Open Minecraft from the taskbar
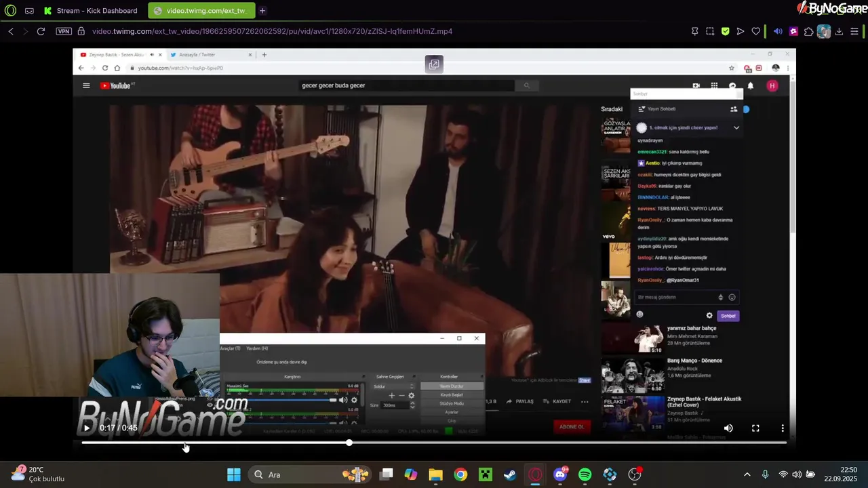 [485, 474]
